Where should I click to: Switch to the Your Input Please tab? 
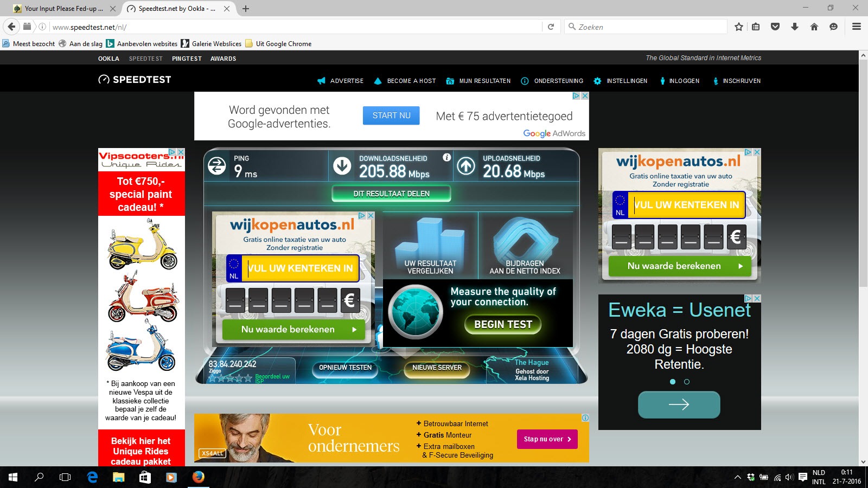click(64, 9)
